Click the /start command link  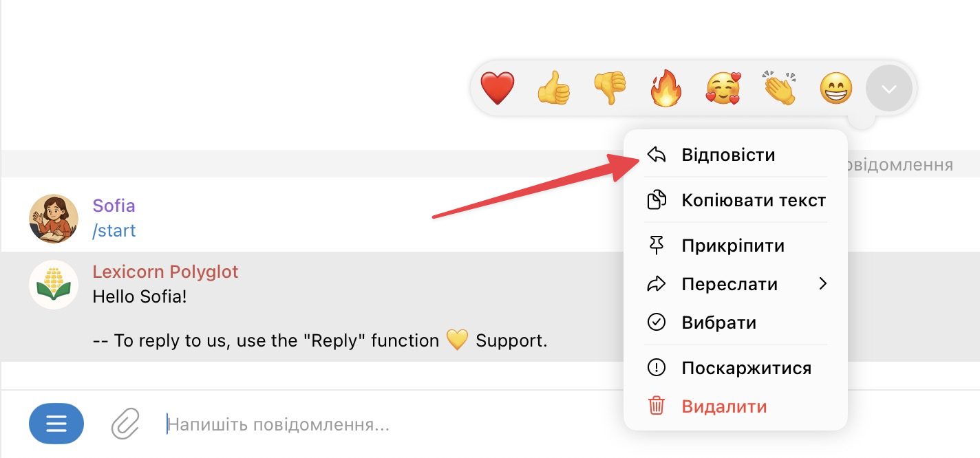coord(114,230)
